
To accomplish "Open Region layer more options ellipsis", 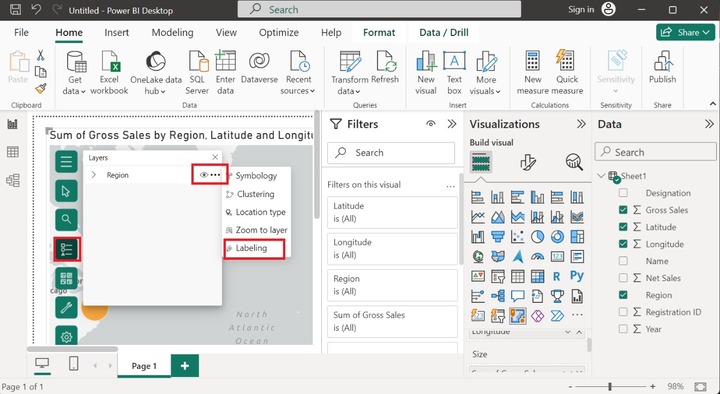I will 215,175.
